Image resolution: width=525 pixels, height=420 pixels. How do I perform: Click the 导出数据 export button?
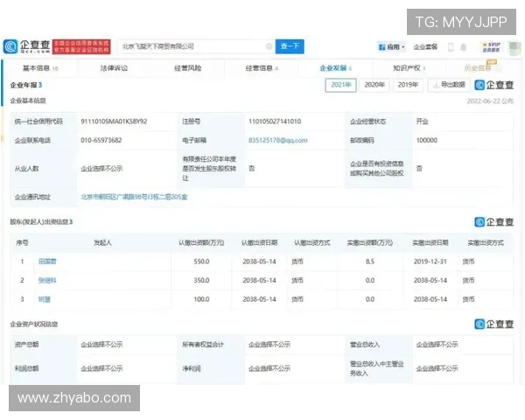click(x=449, y=85)
